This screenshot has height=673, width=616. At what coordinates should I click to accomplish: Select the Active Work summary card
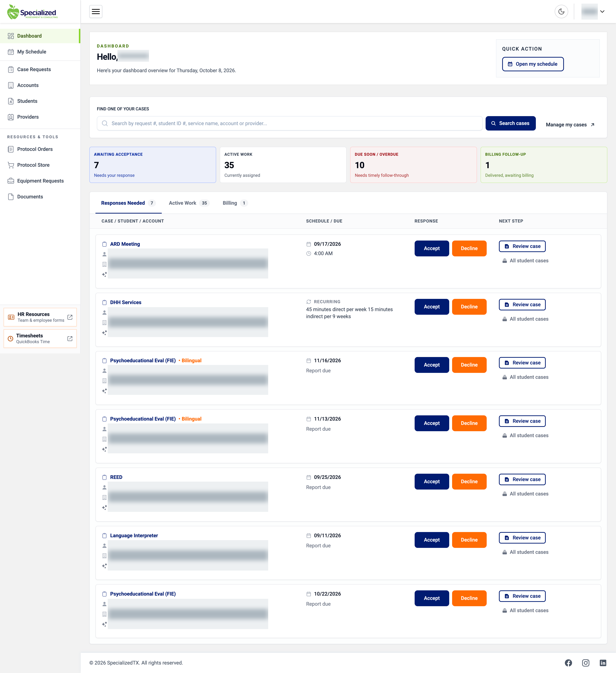(x=283, y=165)
